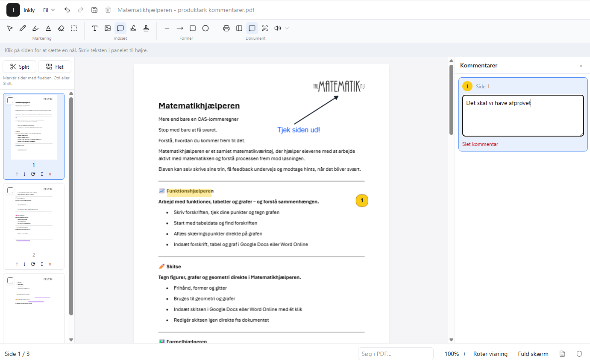Click inside the comment text box
Image resolution: width=590 pixels, height=364 pixels.
click(x=523, y=116)
